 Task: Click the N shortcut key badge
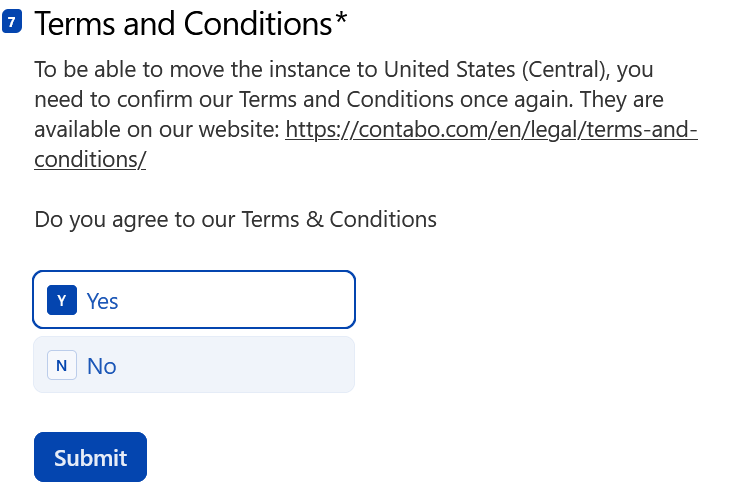(x=62, y=366)
